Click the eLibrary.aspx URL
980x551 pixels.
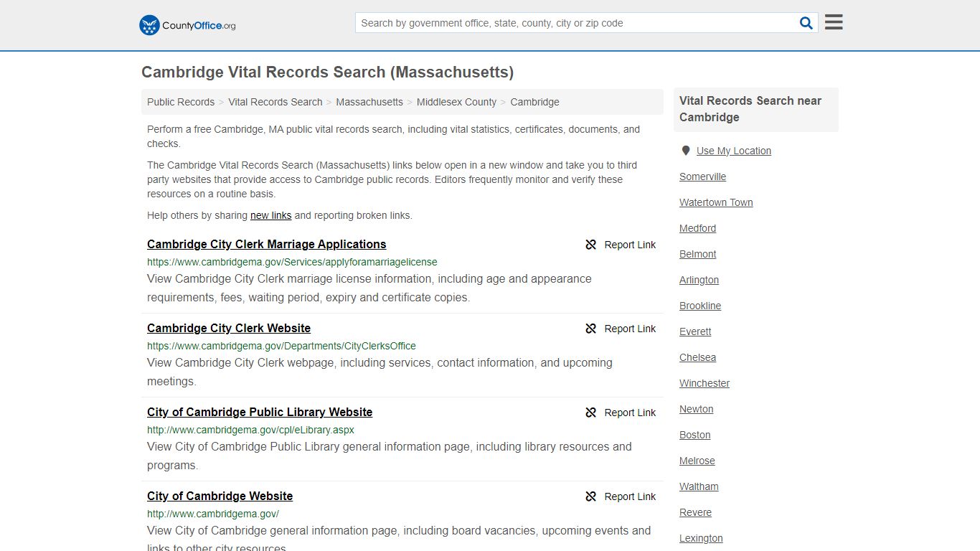(x=250, y=430)
